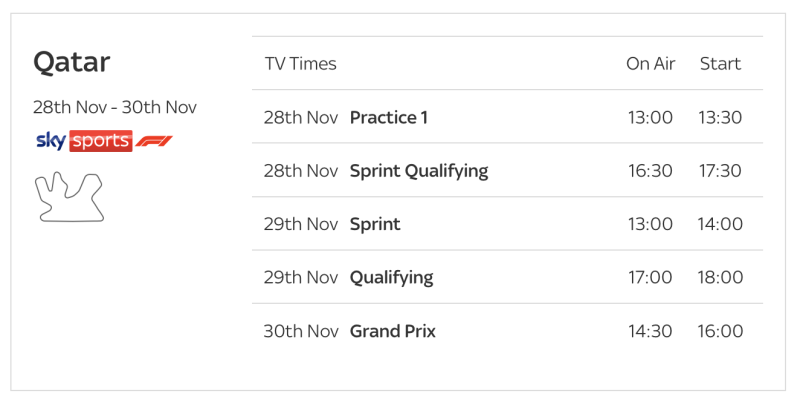The height and width of the screenshot is (402, 800).
Task: Click the Formula 1 logo
Action: pos(154,141)
